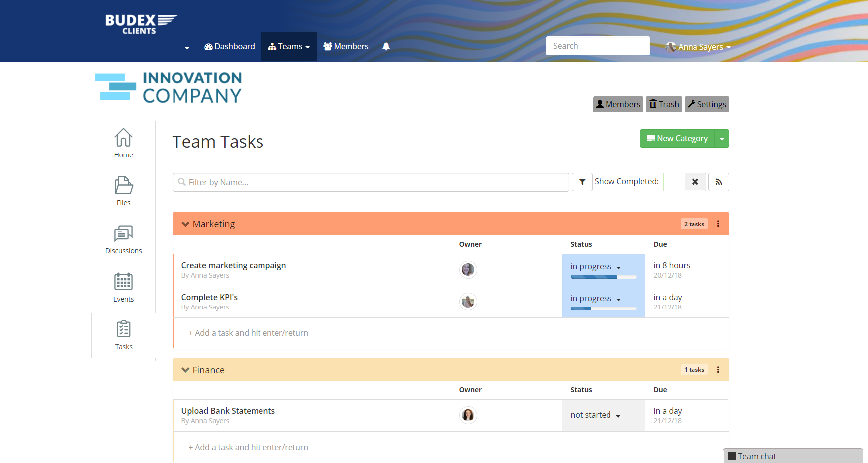Viewport: 868px width, 463px height.
Task: Click progress bar of Create marketing campaign
Action: click(603, 277)
